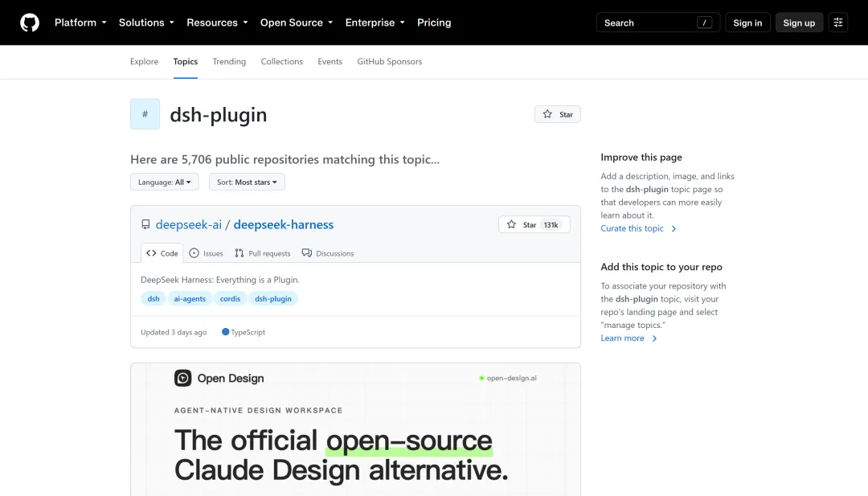Click the cordis topic tag
Image resolution: width=868 pixels, height=496 pixels.
pyautogui.click(x=231, y=298)
